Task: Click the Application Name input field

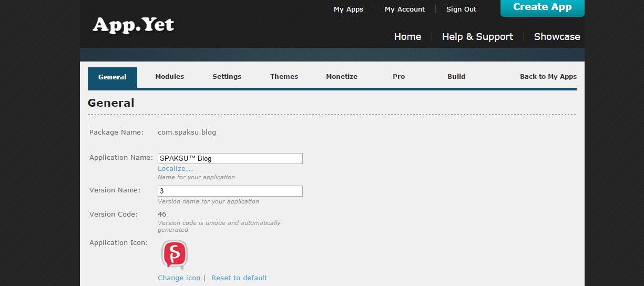Action: [x=230, y=158]
